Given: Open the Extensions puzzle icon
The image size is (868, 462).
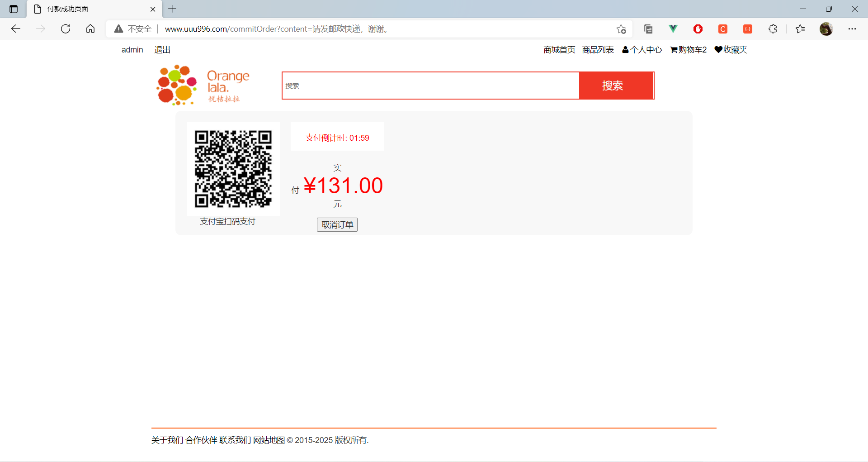Looking at the screenshot, I should [773, 29].
